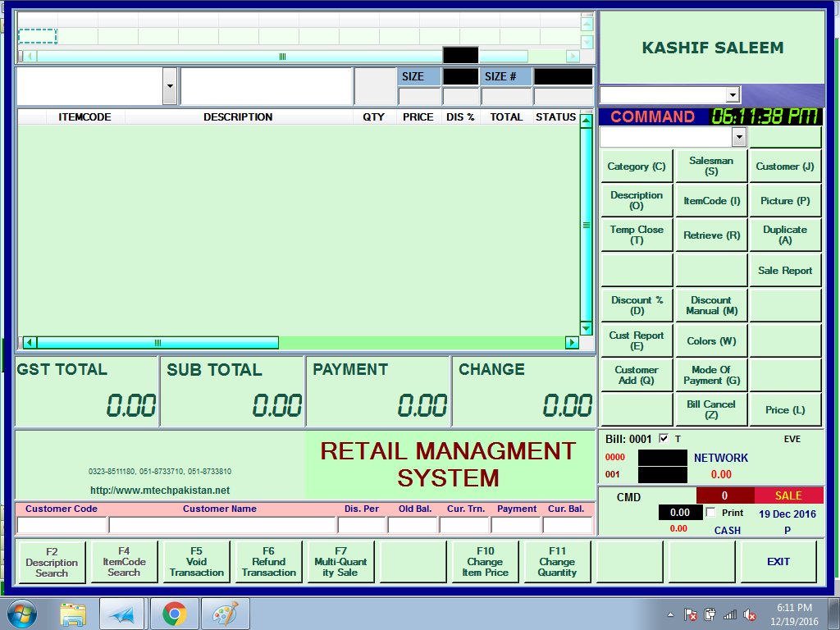The image size is (840, 630).
Task: Expand the item selection combo box arrow
Action: pyautogui.click(x=170, y=86)
